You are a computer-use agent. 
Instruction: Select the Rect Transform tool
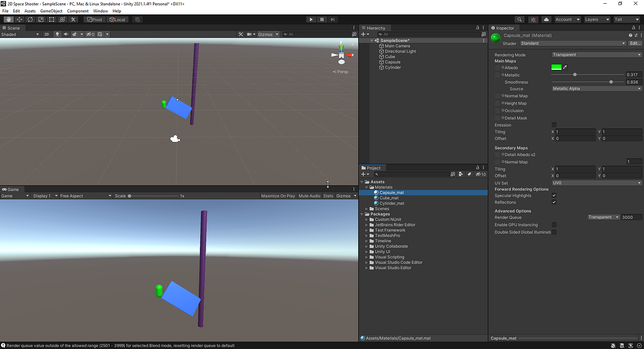(51, 19)
